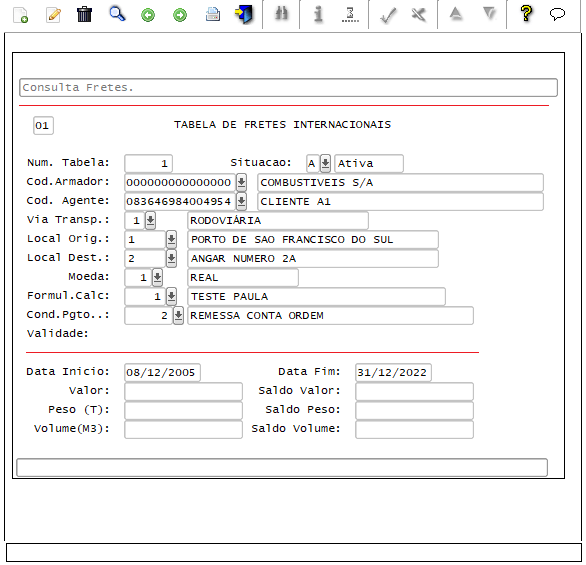This screenshot has width=586, height=565.
Task: Click the print list icon
Action: [x=213, y=15]
